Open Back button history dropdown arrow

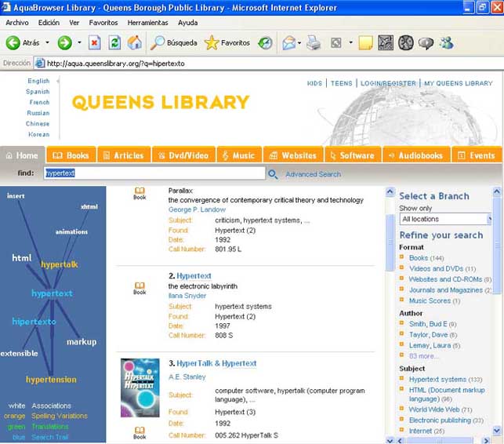tap(47, 43)
